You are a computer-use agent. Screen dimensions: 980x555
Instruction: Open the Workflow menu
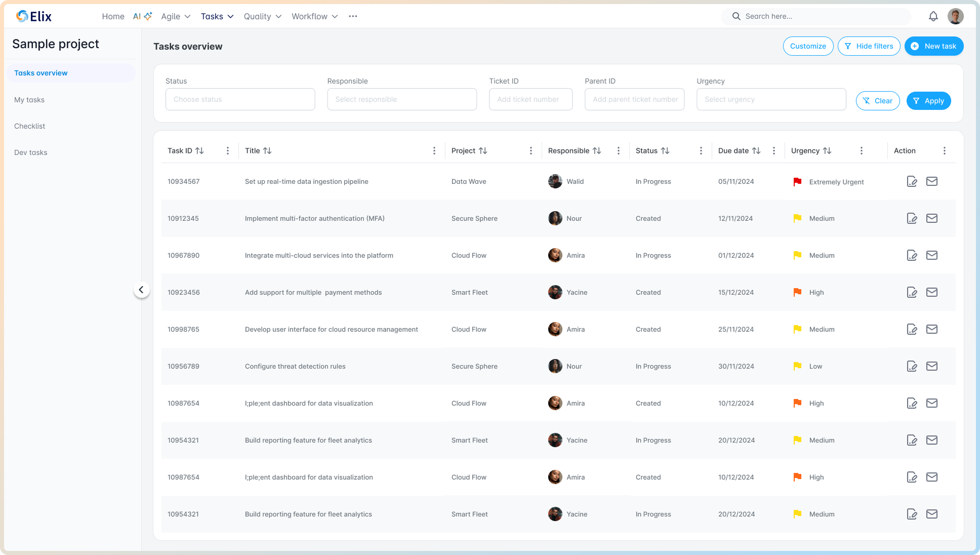(314, 16)
